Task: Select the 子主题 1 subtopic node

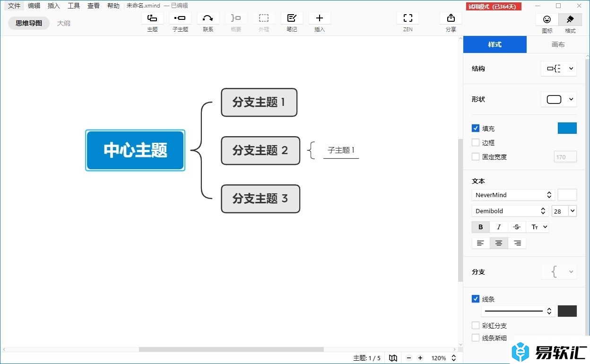Action: click(341, 150)
